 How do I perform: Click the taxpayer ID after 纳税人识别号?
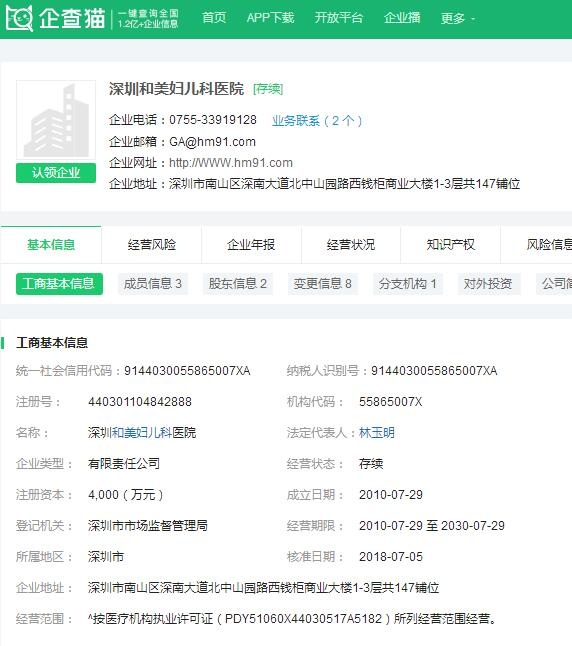tap(434, 371)
